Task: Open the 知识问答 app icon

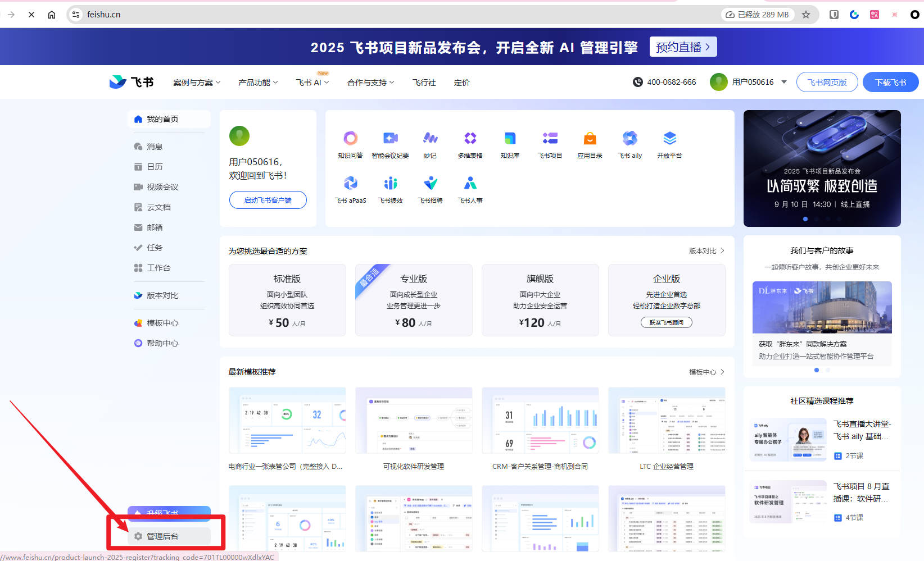Action: click(350, 138)
